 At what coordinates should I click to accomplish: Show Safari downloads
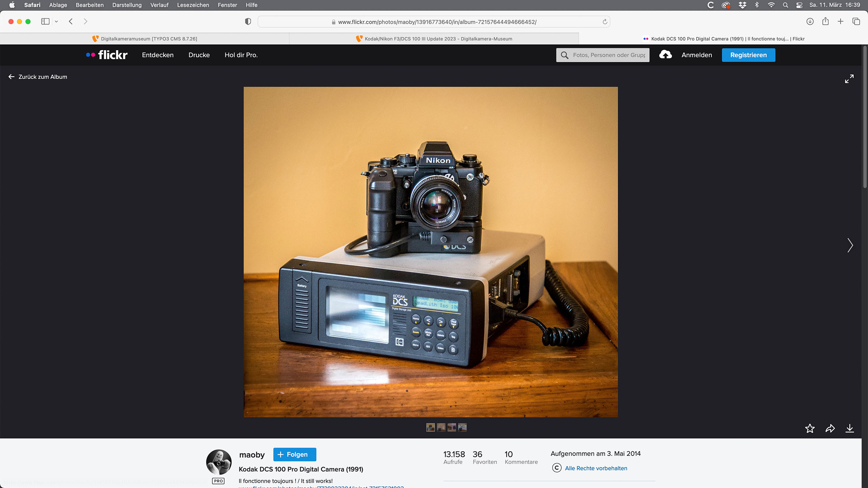pyautogui.click(x=810, y=22)
